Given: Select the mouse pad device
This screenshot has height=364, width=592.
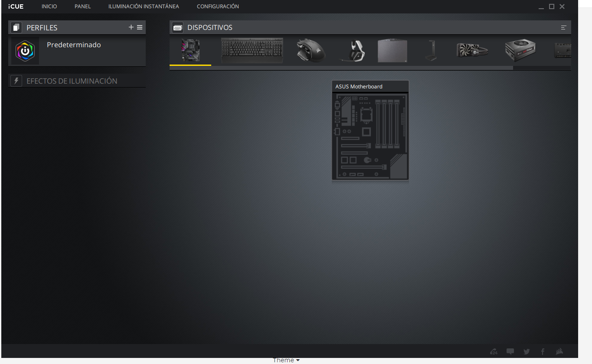Looking at the screenshot, I should coord(392,51).
